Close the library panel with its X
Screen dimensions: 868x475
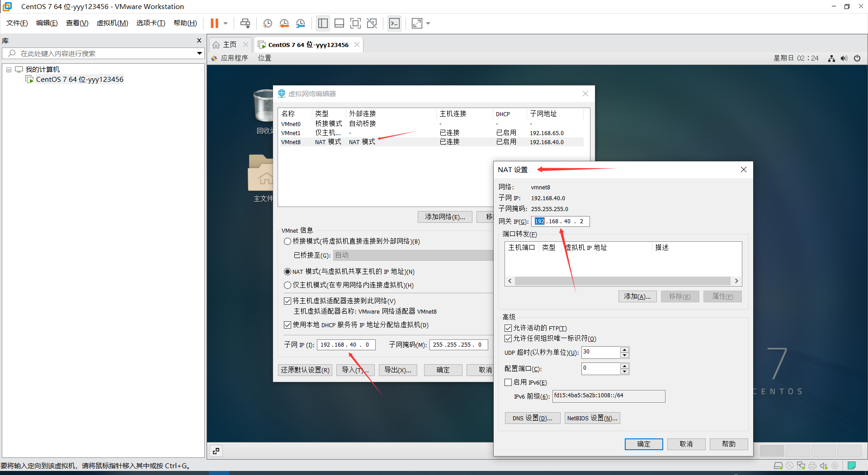(199, 41)
